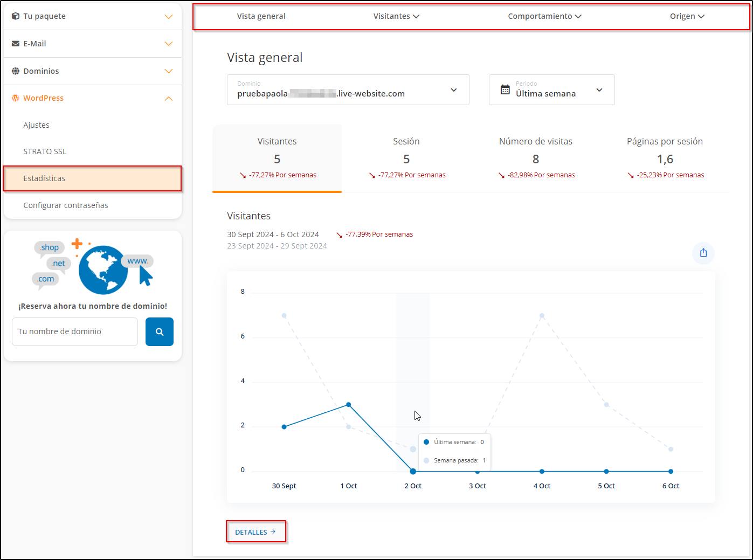
Task: Expand the Tu paquete sidebar section
Action: coord(168,17)
